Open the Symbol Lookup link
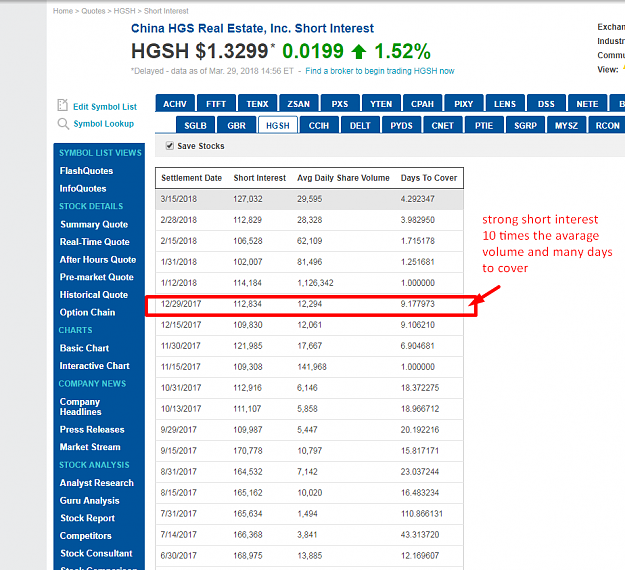The height and width of the screenshot is (570, 625). click(104, 124)
